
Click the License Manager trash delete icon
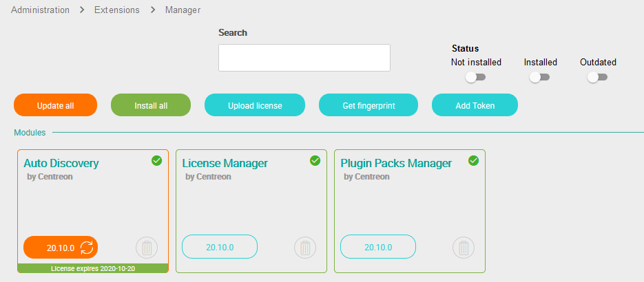[x=305, y=247]
